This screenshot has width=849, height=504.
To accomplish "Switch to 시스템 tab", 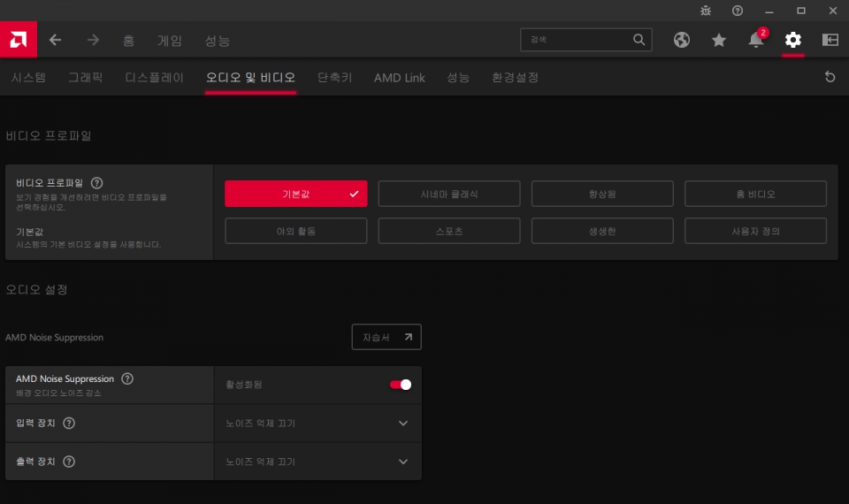I will [28, 78].
